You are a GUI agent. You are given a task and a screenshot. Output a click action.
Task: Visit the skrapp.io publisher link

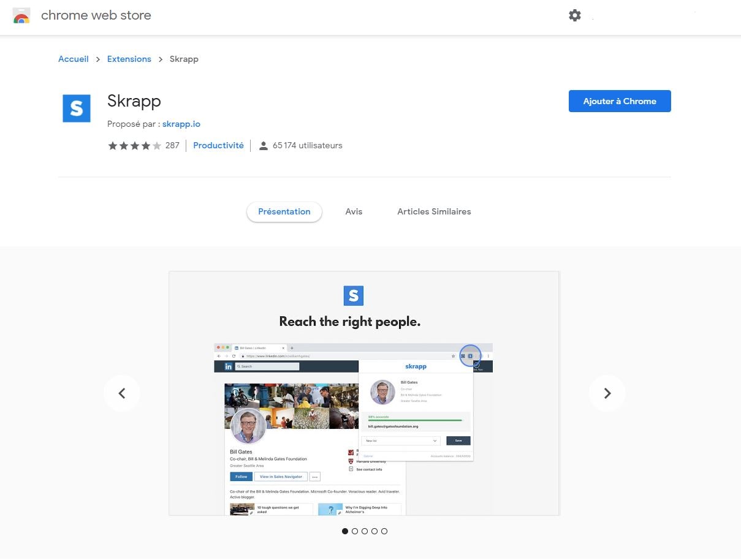coord(181,124)
